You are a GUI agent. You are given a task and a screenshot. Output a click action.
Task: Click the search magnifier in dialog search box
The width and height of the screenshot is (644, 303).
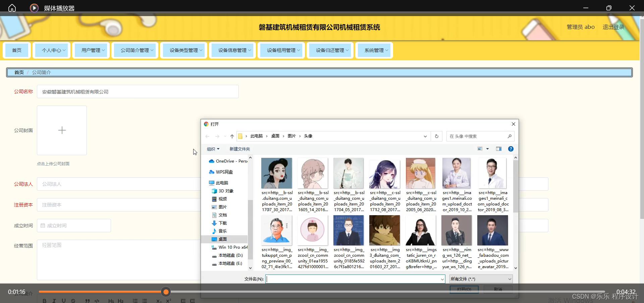pyautogui.click(x=509, y=136)
